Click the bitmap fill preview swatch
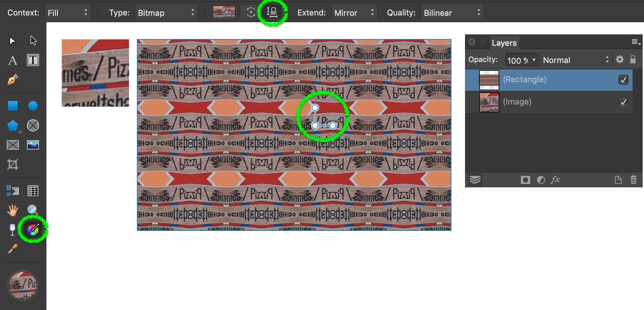The width and height of the screenshot is (644, 310). pyautogui.click(x=224, y=12)
